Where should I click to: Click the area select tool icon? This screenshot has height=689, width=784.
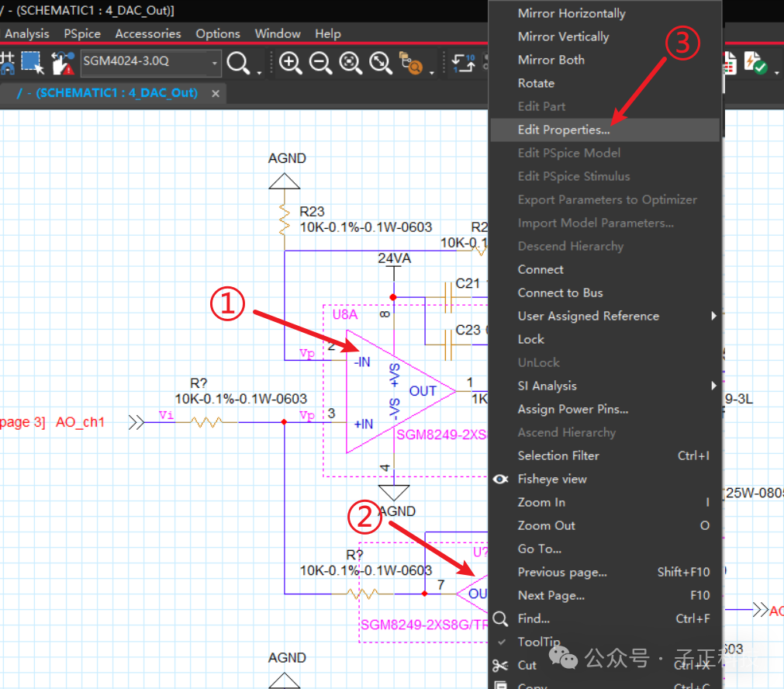click(33, 63)
